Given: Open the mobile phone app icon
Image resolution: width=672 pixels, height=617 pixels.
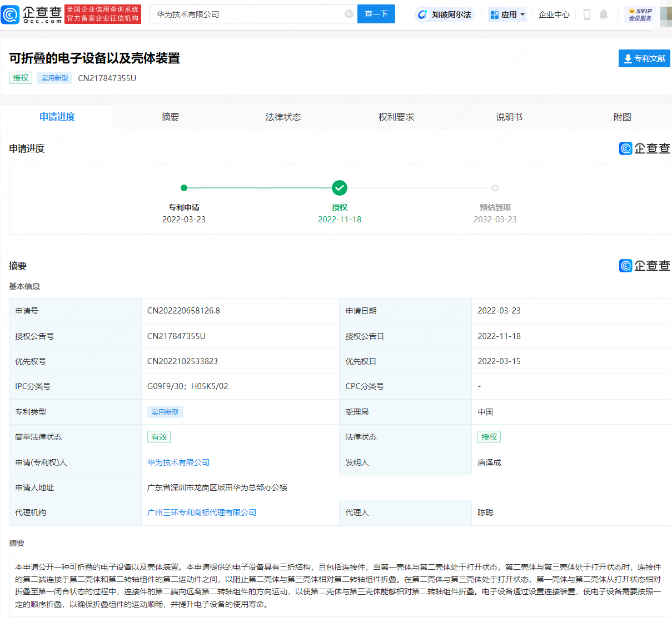Looking at the screenshot, I should pyautogui.click(x=587, y=14).
